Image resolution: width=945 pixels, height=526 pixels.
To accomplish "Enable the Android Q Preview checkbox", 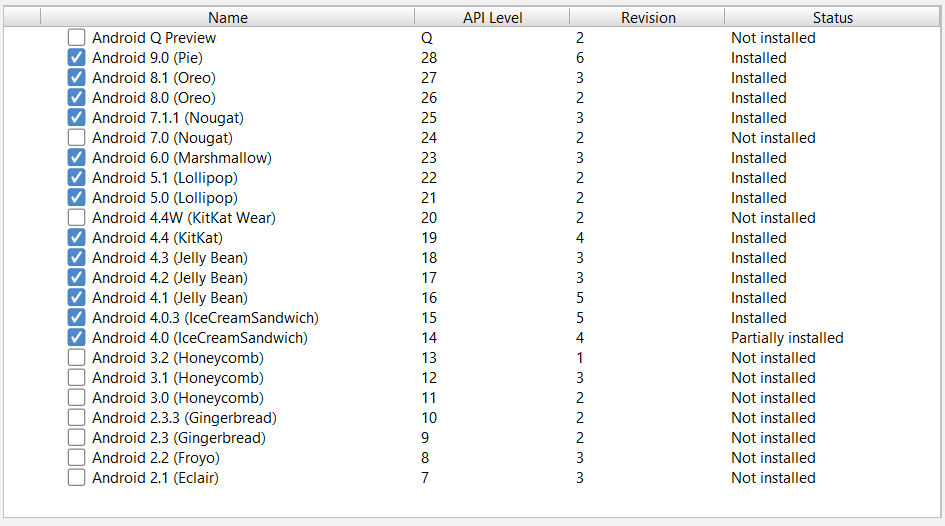I will pos(76,38).
